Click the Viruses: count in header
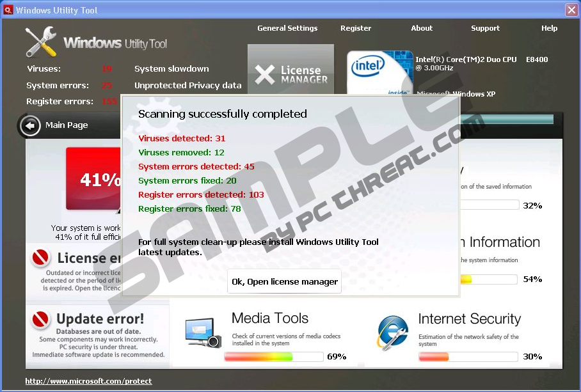The width and height of the screenshot is (581, 392). tap(107, 69)
